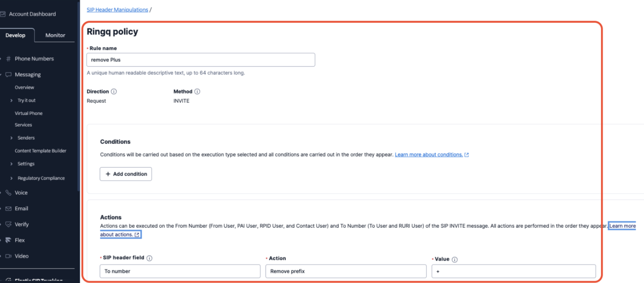Expand the Senders submenu
The width and height of the screenshot is (644, 283).
tap(11, 138)
